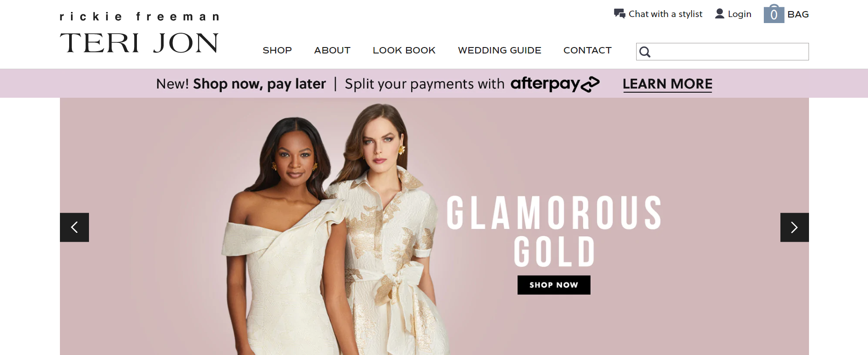Focus the search input field
This screenshot has width=868, height=355.
point(722,52)
